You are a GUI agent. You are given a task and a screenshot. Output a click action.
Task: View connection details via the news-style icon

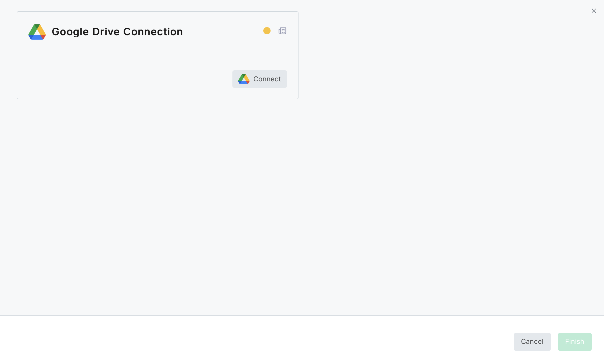point(282,31)
